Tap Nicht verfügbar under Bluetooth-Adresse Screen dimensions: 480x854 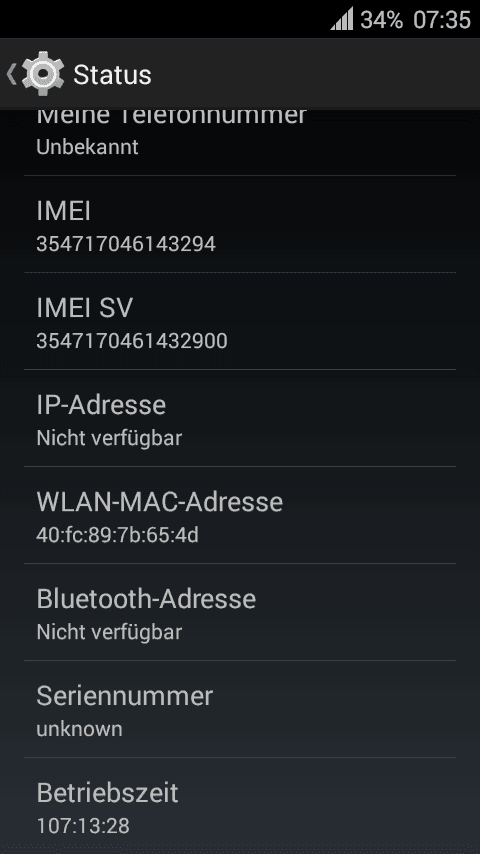tap(109, 632)
